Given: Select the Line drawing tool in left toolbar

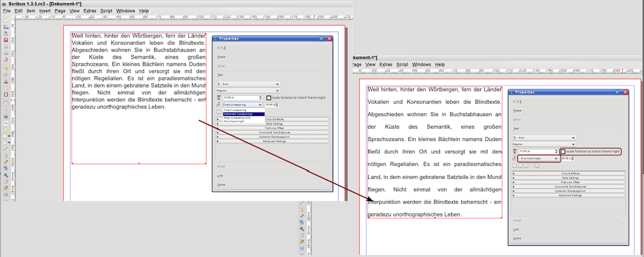Looking at the screenshot, I should point(6,149).
